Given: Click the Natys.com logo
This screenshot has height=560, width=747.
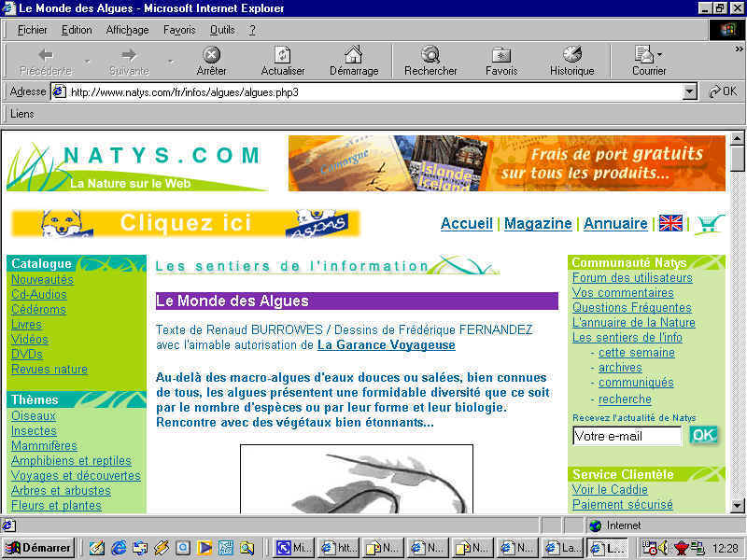Looking at the screenshot, I should pos(136,167).
